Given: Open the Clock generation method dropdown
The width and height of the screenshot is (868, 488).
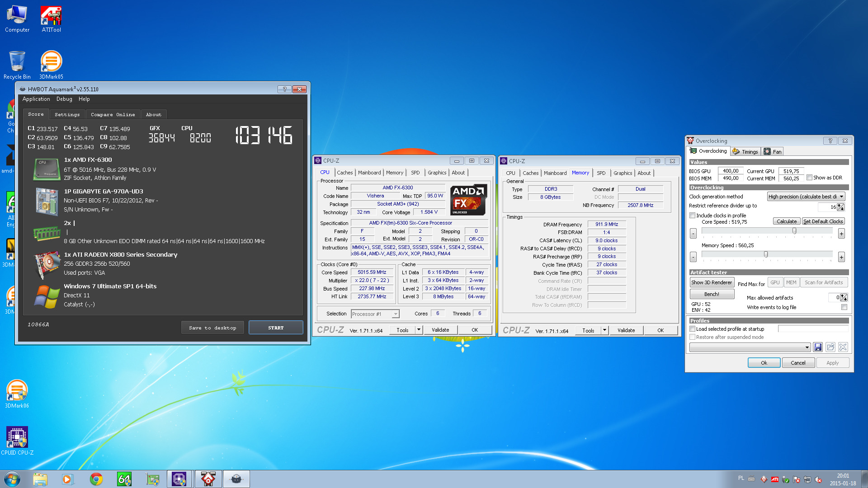Looking at the screenshot, I should 806,197.
